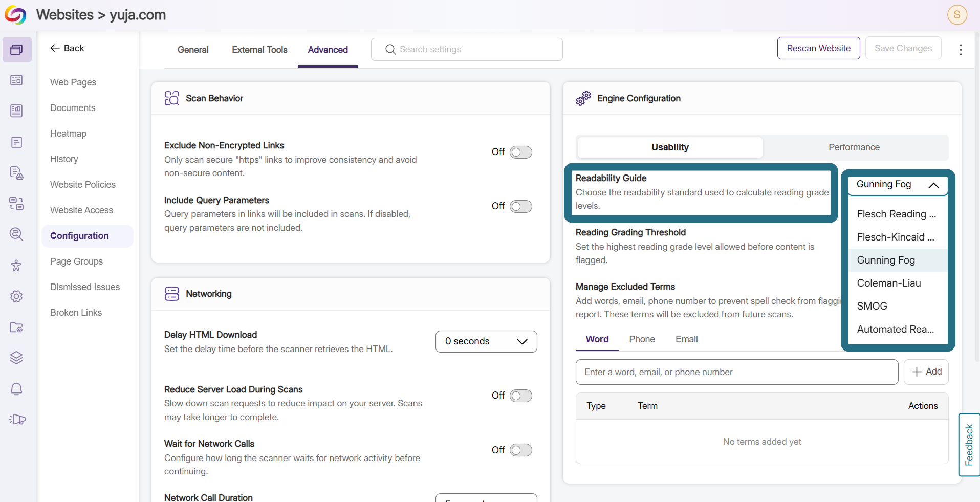Click the Actions column header
980x502 pixels.
(x=923, y=406)
